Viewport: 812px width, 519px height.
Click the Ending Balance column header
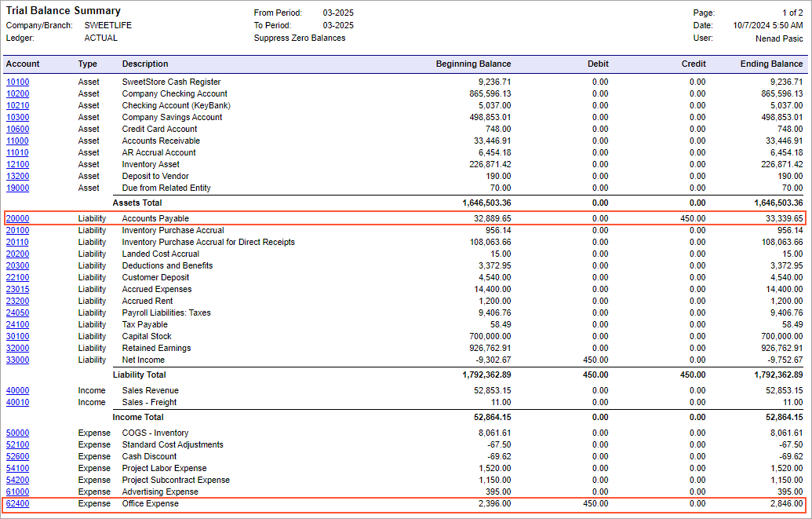pyautogui.click(x=771, y=64)
